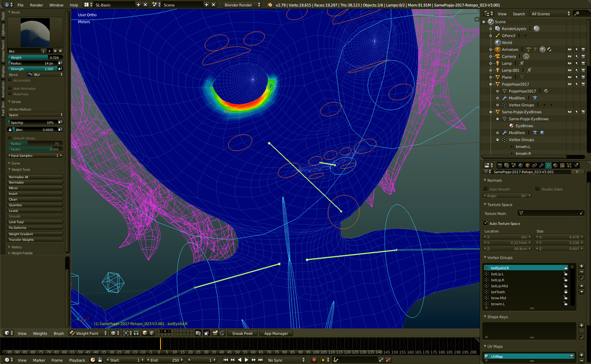Open the Weight Paint mode dropdown
The width and height of the screenshot is (591, 364).
(x=88, y=333)
